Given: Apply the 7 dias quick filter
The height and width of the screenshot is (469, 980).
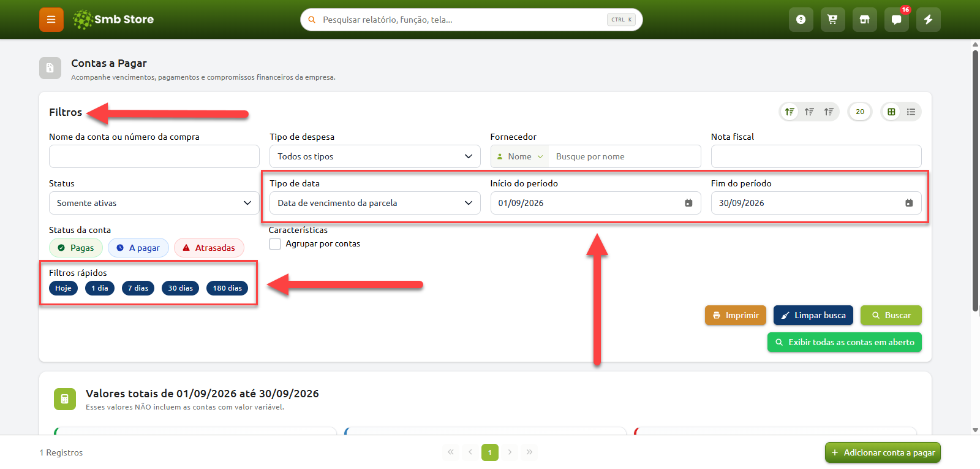Looking at the screenshot, I should pos(138,288).
